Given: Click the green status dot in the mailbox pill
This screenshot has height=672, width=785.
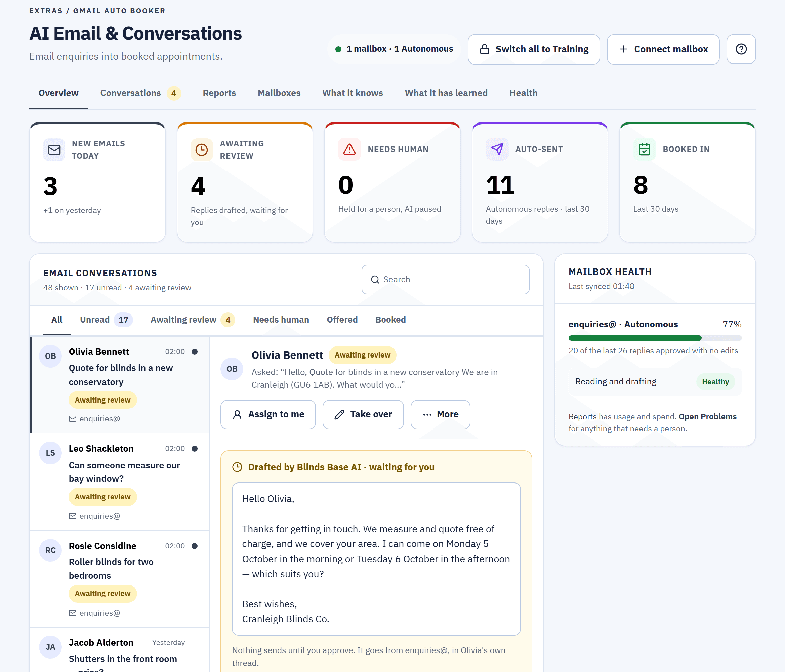Looking at the screenshot, I should 339,49.
